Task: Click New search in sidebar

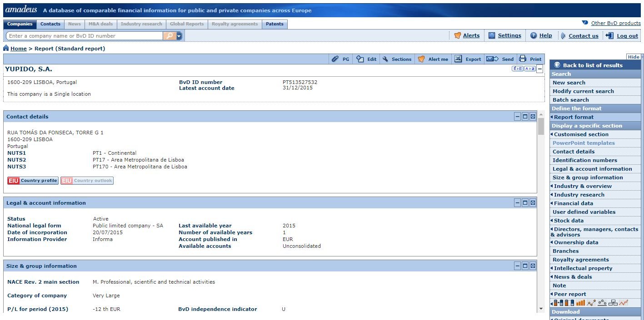Action: tap(569, 83)
